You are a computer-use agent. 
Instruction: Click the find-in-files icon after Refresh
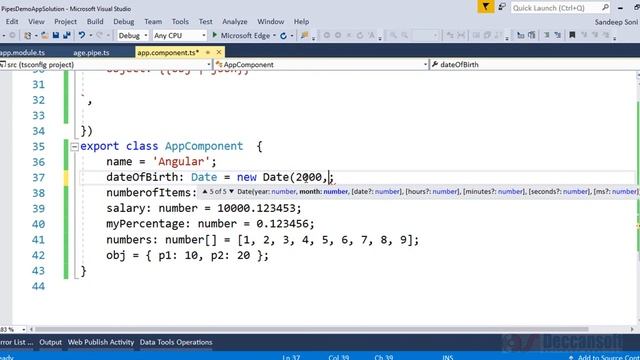[304, 36]
